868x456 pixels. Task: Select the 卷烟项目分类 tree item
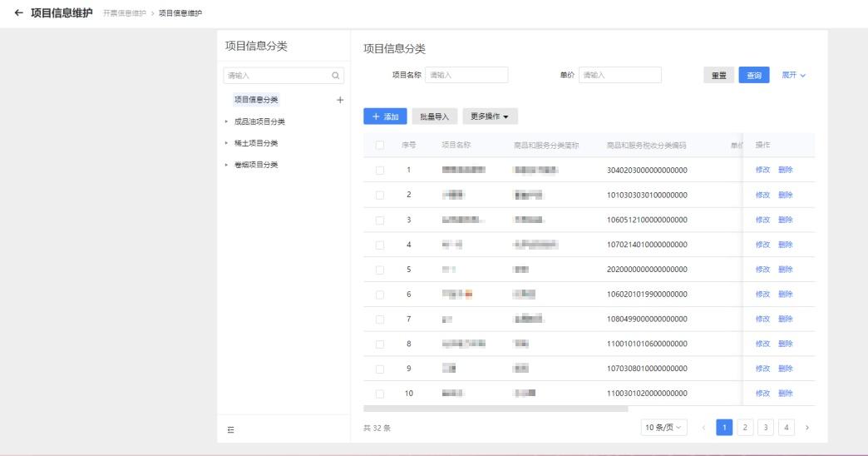[x=256, y=164]
